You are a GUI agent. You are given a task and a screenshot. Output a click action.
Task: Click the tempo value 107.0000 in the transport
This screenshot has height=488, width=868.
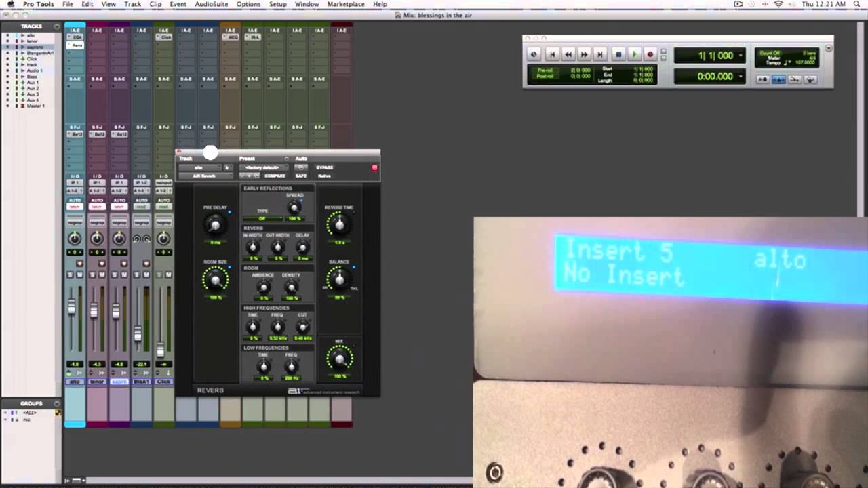pos(805,63)
